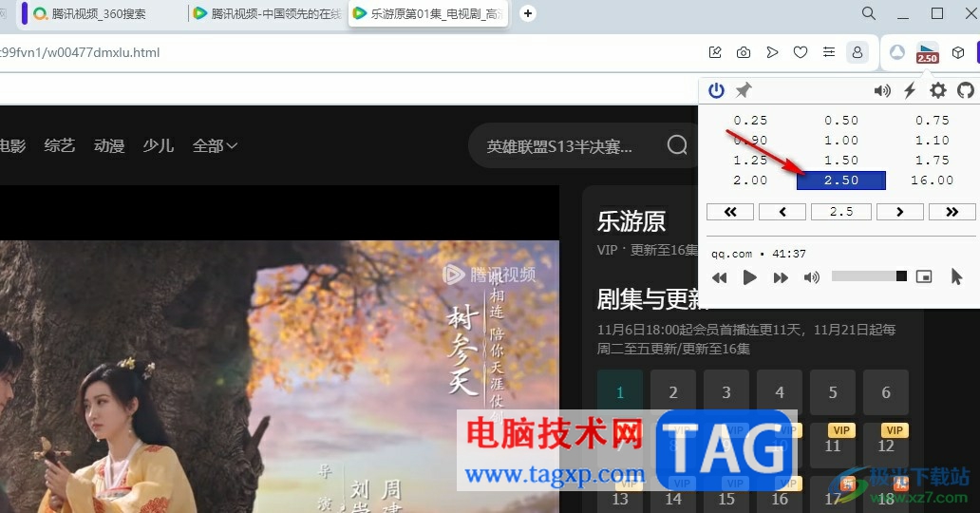Click the site search magnifier icon
Viewport: 980px width, 513px height.
[x=677, y=145]
